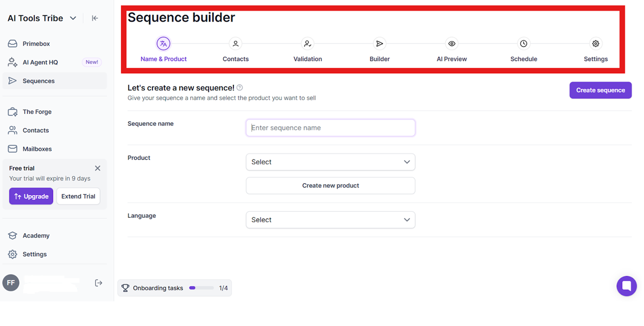Collapse the sidebar with the arrow icon

tap(95, 18)
